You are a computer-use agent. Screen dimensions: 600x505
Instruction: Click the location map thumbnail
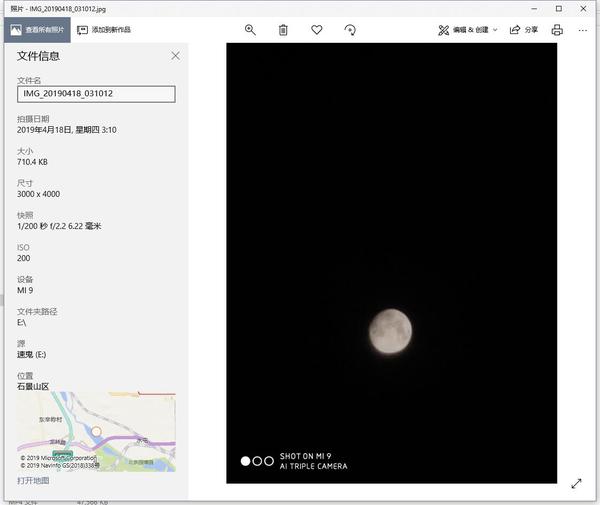[96, 432]
